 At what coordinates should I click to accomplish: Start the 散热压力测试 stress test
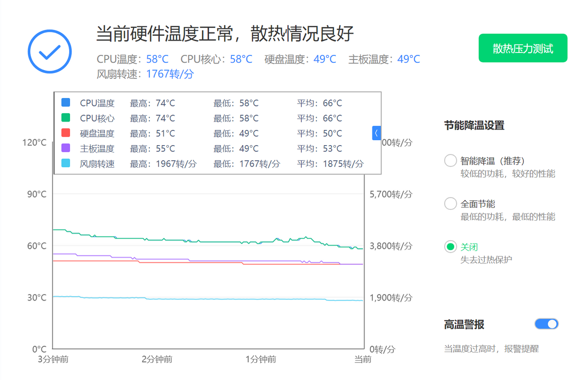pos(523,48)
